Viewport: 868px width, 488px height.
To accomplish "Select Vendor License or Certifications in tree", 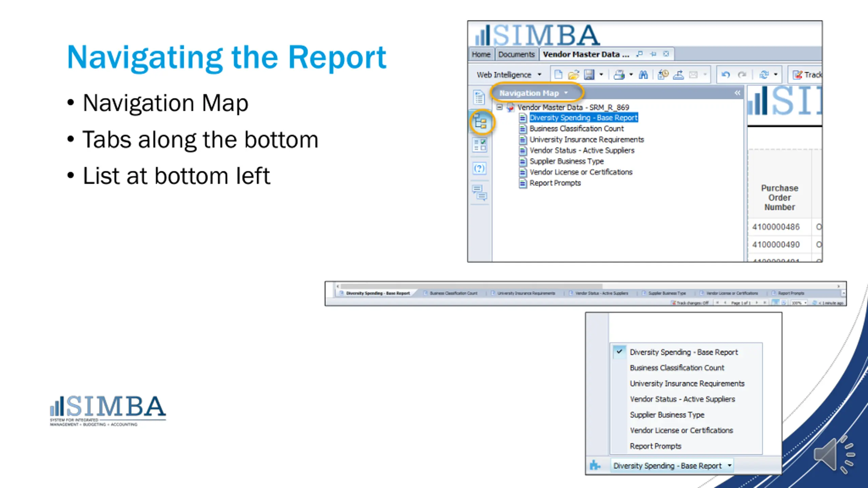I will pos(581,172).
